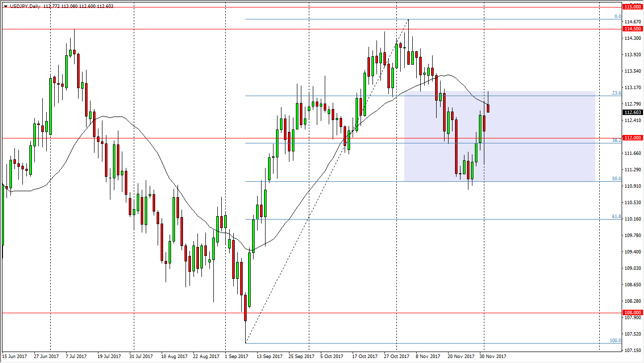644x363 pixels.
Task: Click the 1 Sep 2017 date label
Action: (237, 357)
